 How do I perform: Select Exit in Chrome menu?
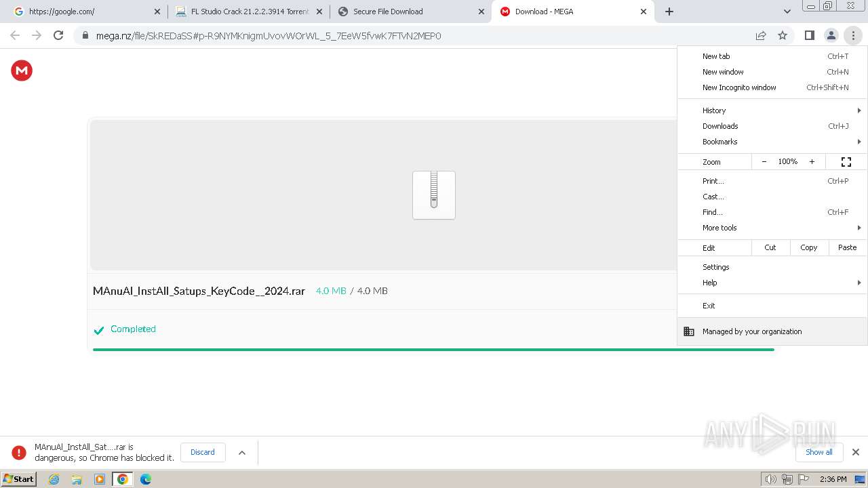pos(772,306)
